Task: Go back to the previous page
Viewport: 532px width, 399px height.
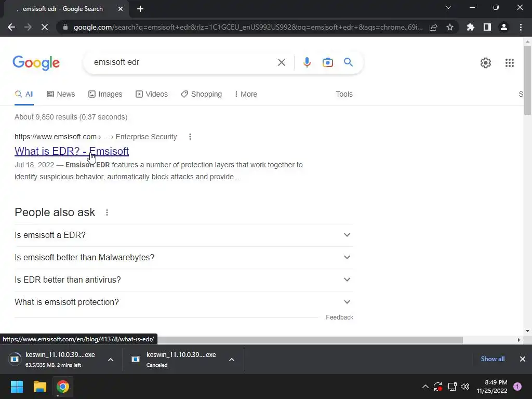Action: click(x=11, y=27)
